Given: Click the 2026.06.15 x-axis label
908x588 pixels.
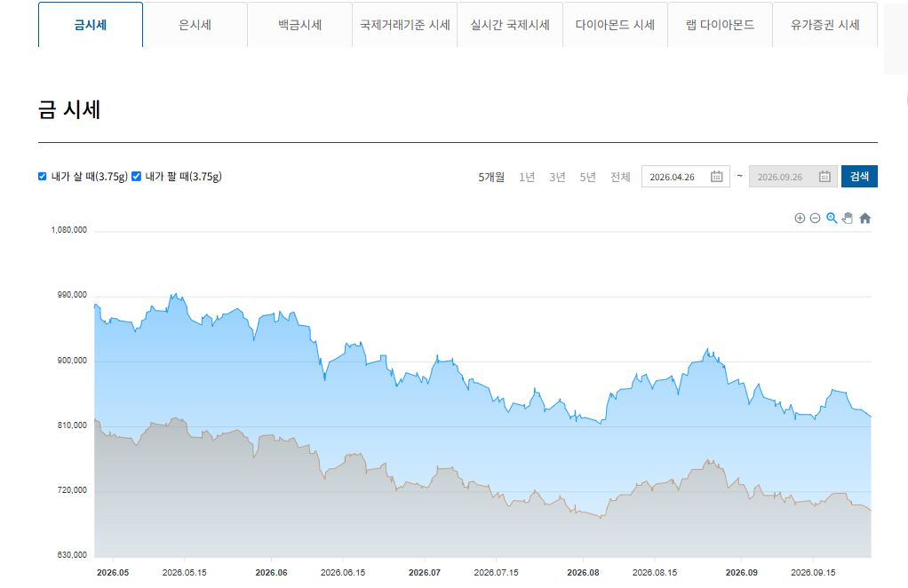Looking at the screenshot, I should pos(343,572).
